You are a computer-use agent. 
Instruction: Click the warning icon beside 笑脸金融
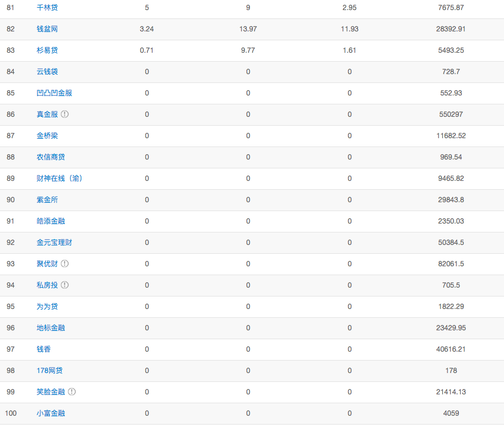(x=72, y=391)
